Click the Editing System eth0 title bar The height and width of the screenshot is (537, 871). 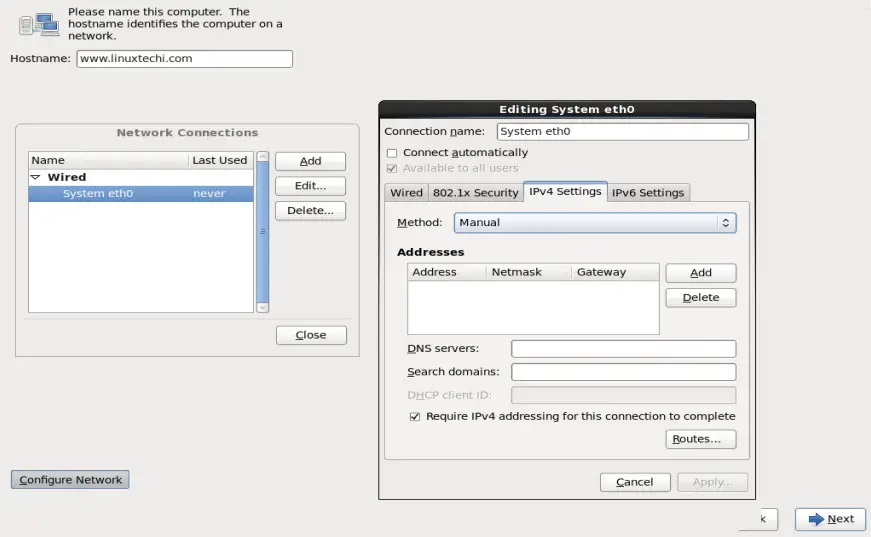[x=567, y=109]
